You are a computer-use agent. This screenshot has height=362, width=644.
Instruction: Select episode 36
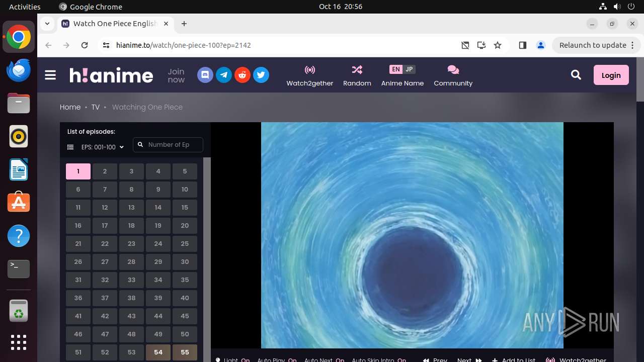click(x=78, y=298)
